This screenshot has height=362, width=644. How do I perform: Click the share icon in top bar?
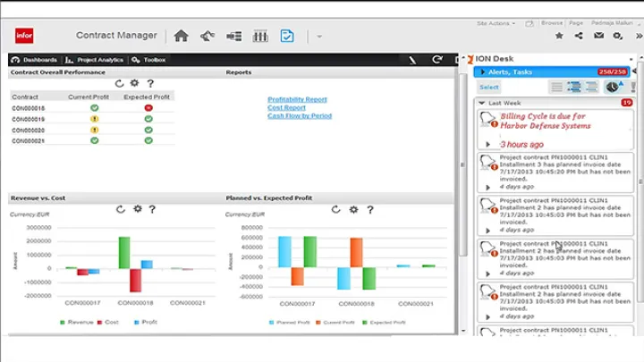579,36
